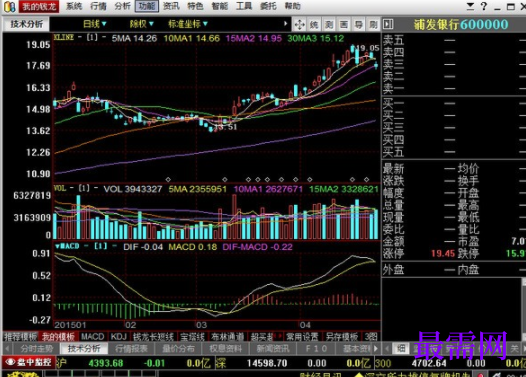
Task: Click the 画 draw-line toolbar icon
Action: point(344,24)
